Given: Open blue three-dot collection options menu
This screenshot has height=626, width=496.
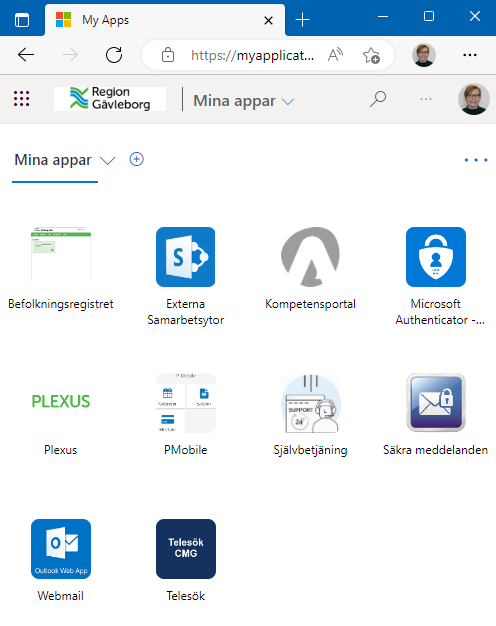Looking at the screenshot, I should coord(476,160).
